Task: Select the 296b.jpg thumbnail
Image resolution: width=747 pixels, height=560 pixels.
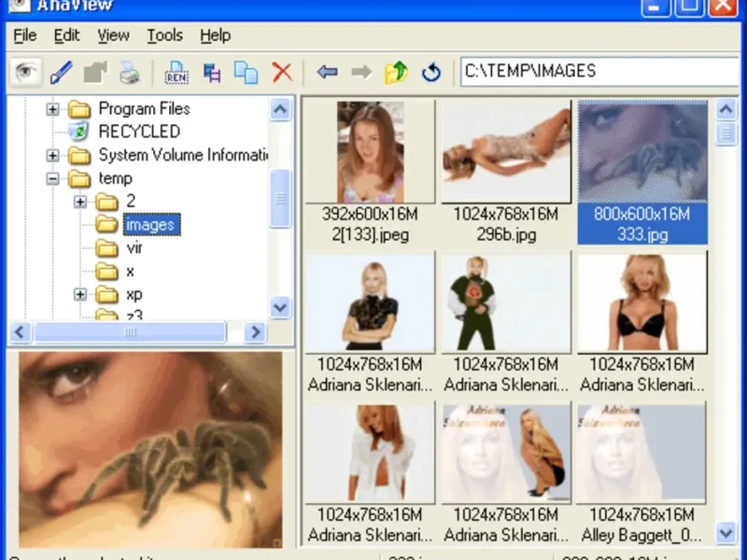Action: (506, 152)
